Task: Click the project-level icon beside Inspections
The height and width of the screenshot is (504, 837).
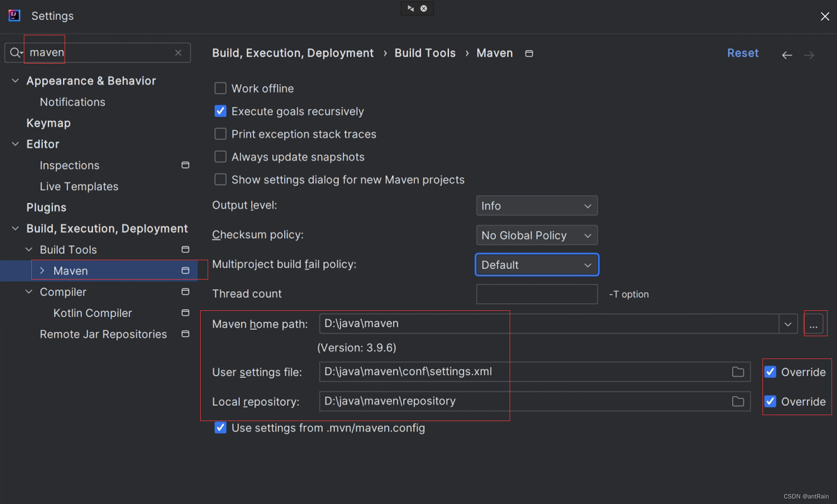Action: 185,165
